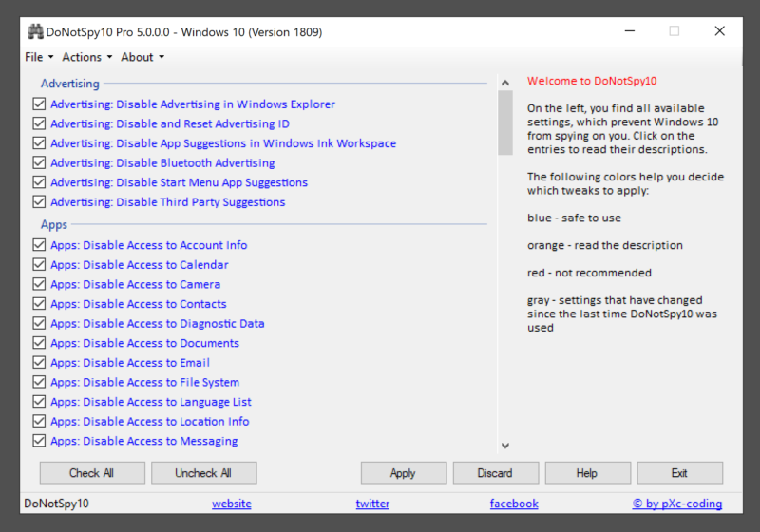Toggle Disable Access to Location Info
Viewport: 760px width, 532px height.
(x=39, y=422)
